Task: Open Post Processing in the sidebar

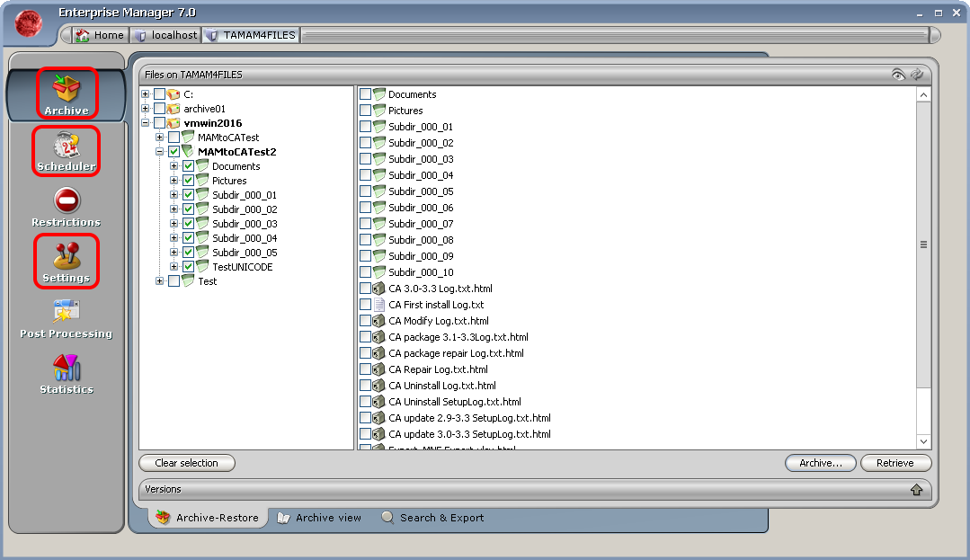Action: 67,317
